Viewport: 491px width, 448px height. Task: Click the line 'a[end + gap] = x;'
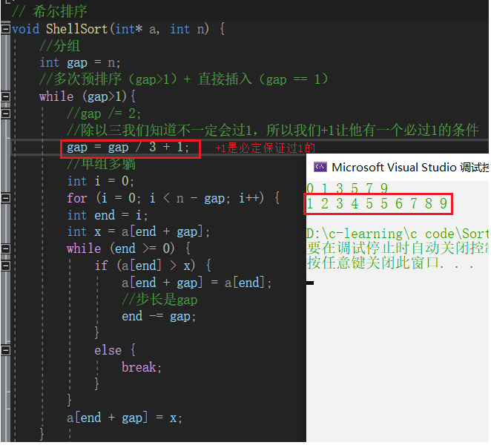pyautogui.click(x=125, y=418)
